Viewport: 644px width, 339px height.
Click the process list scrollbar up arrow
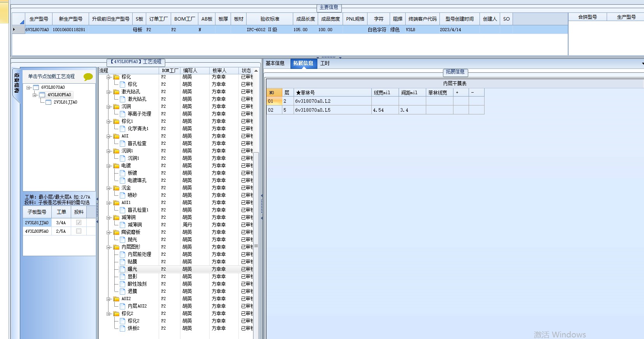256,71
